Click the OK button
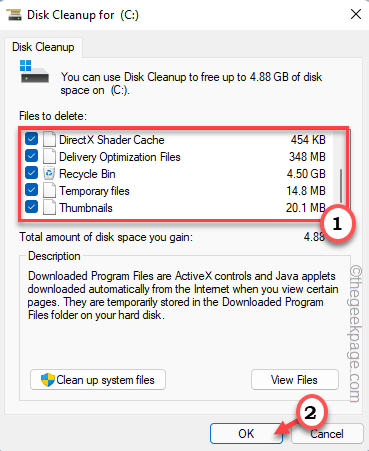 click(x=246, y=434)
